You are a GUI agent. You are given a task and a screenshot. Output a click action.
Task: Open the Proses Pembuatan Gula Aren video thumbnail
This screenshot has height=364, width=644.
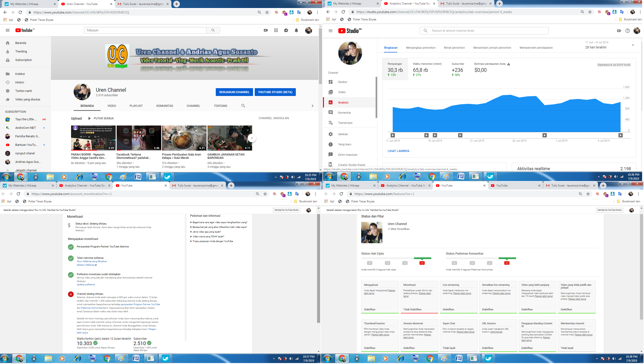[184, 138]
